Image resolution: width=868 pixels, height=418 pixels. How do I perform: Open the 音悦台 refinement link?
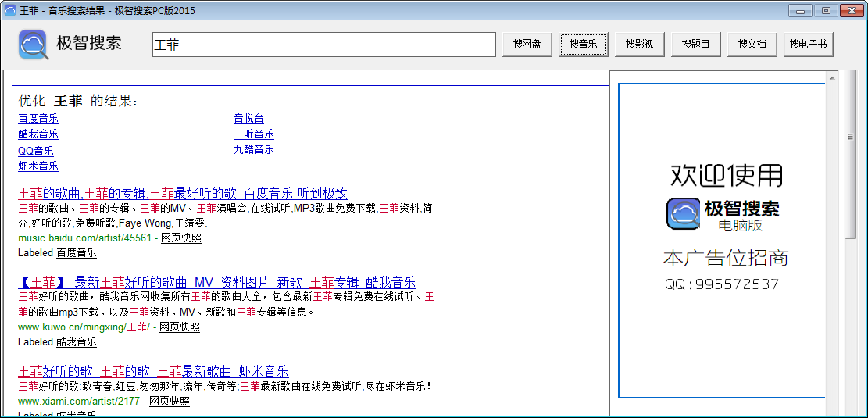249,119
